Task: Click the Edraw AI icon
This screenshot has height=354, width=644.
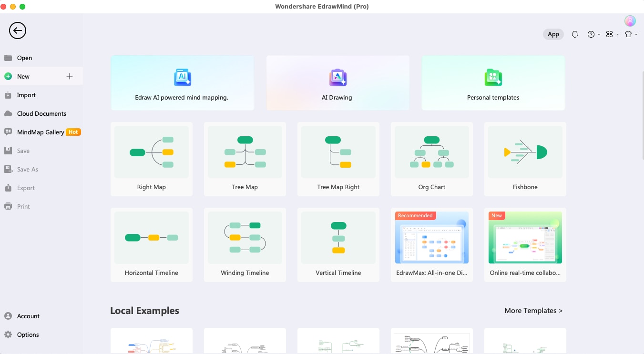Action: [x=182, y=77]
